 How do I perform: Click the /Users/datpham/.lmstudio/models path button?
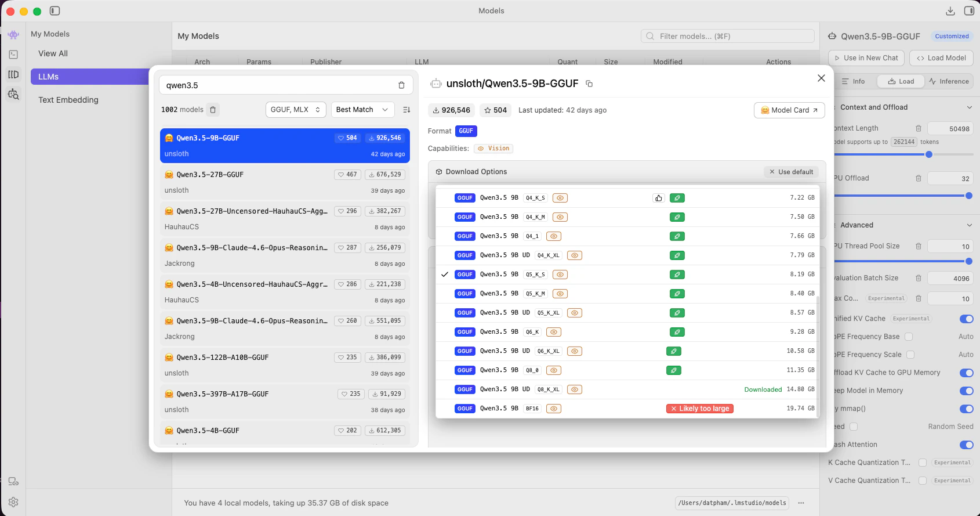tap(732, 503)
